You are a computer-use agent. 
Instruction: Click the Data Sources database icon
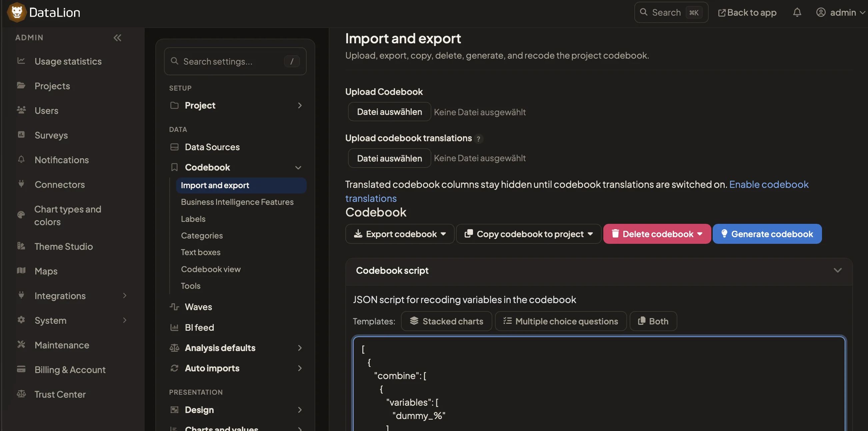pyautogui.click(x=174, y=147)
